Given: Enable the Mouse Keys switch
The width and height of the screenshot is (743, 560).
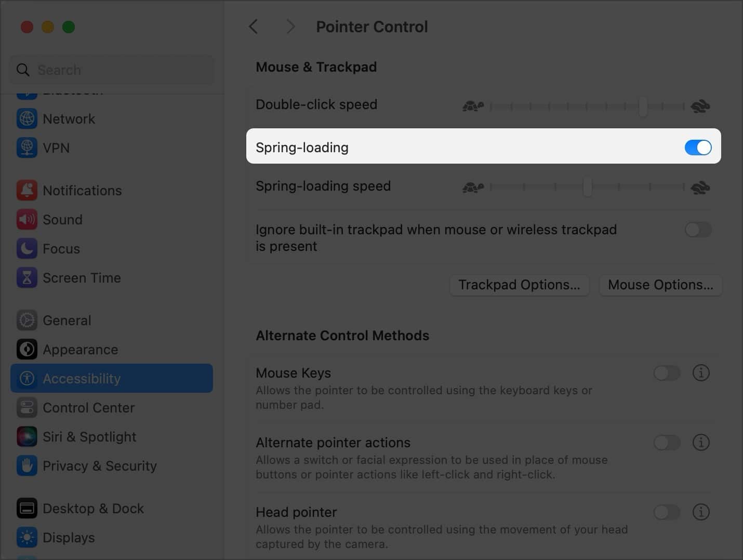Looking at the screenshot, I should coord(667,373).
